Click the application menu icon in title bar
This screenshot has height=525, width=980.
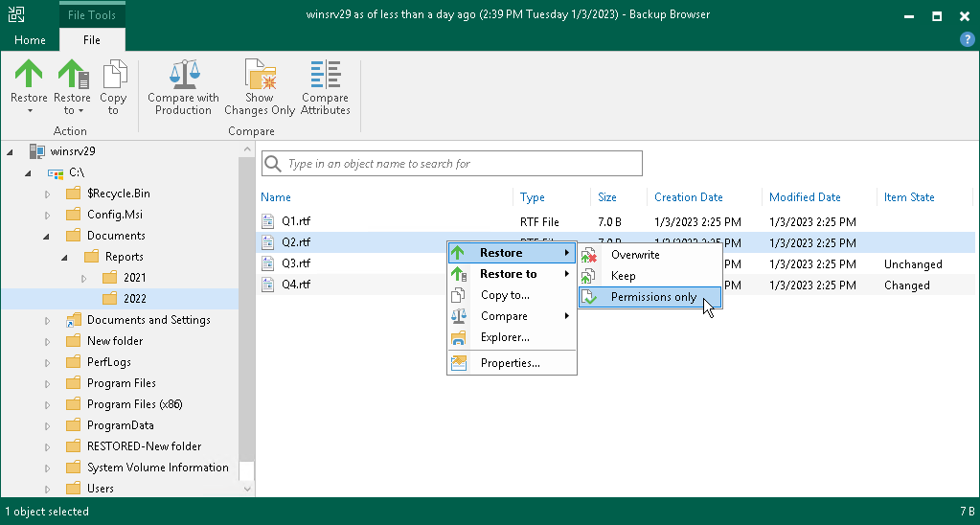(17, 15)
